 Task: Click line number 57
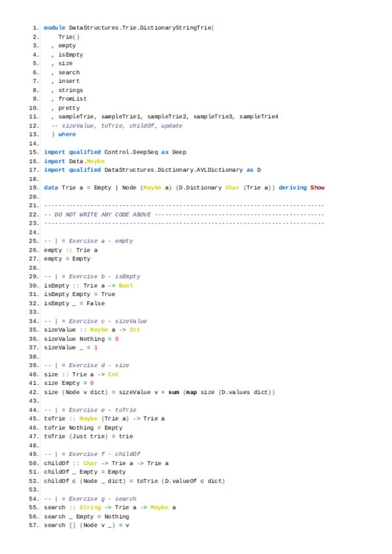[x=34, y=525]
